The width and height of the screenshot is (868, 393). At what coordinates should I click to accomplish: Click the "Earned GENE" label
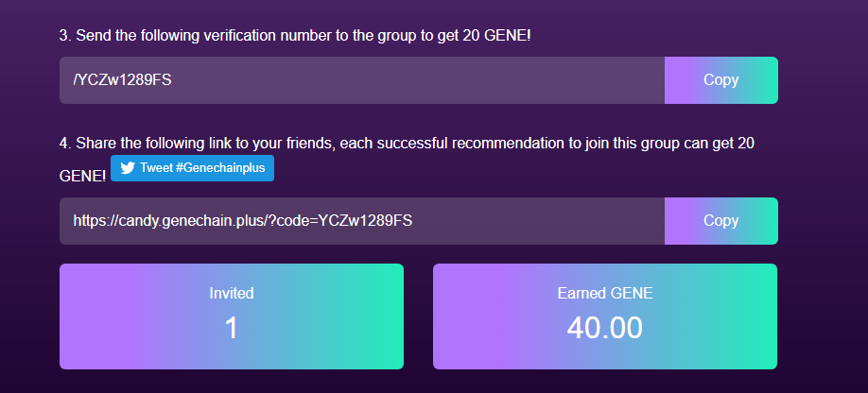tap(605, 294)
